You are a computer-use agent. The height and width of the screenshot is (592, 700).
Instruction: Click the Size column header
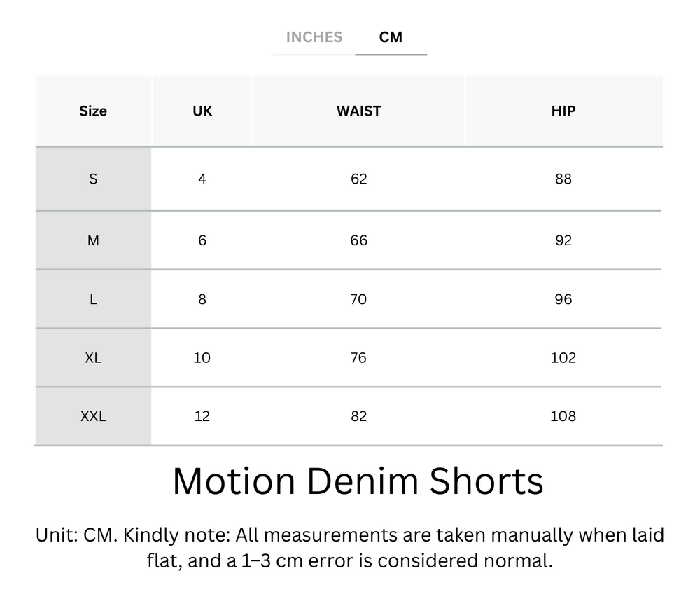[x=93, y=111]
